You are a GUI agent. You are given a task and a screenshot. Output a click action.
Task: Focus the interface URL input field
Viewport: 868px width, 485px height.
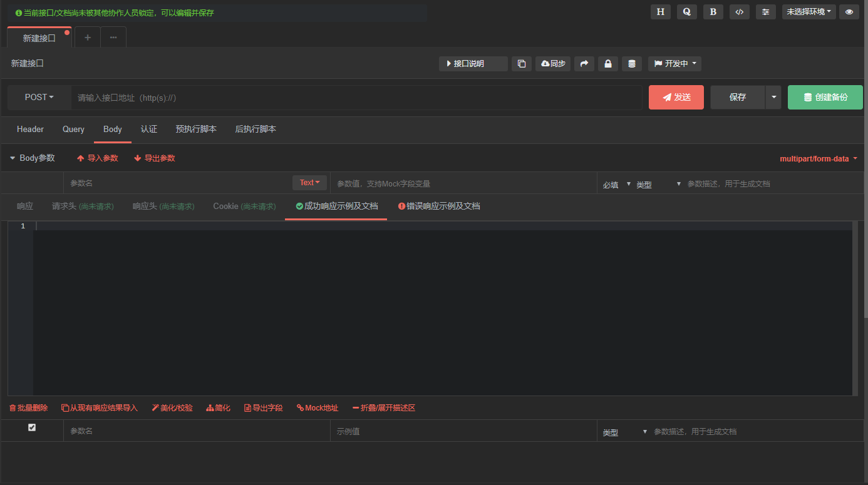point(357,98)
